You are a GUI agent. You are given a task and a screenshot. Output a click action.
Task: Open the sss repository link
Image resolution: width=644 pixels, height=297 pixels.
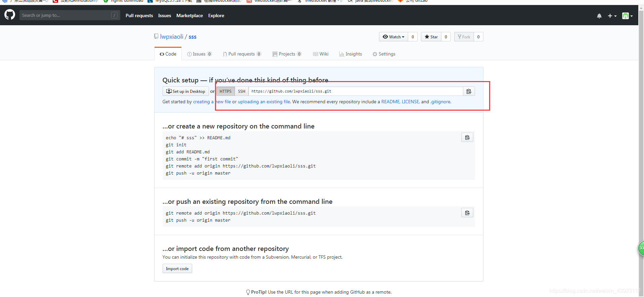coord(192,37)
